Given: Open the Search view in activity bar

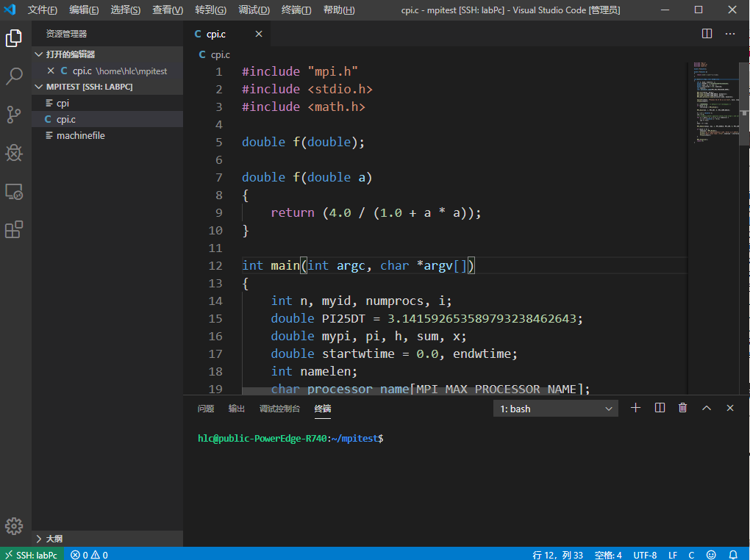Looking at the screenshot, I should pos(13,76).
